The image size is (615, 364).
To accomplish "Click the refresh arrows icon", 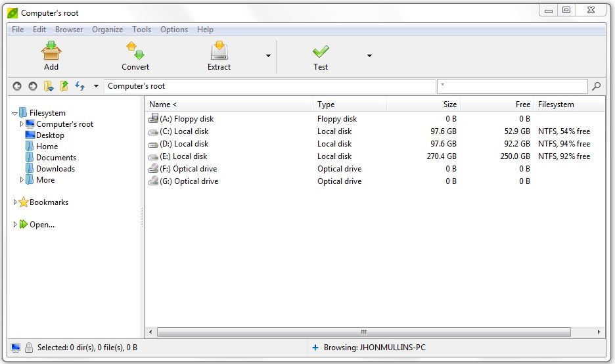I will pos(80,86).
